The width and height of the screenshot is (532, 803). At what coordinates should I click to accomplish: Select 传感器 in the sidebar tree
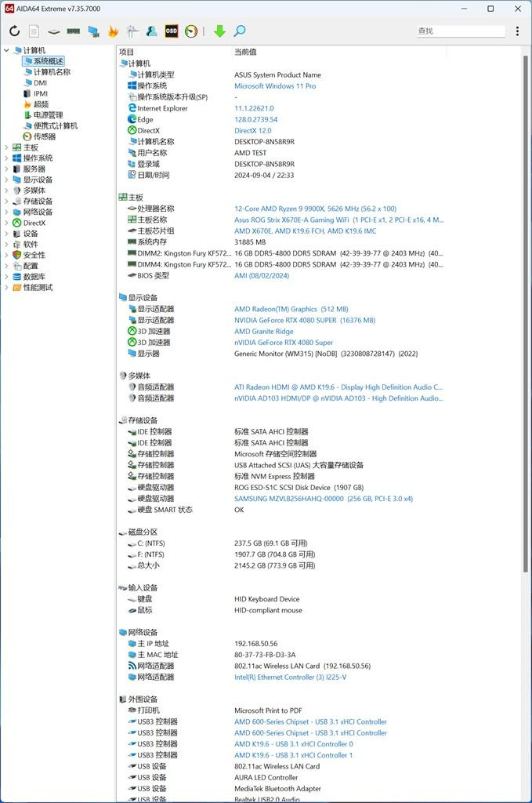(x=39, y=136)
